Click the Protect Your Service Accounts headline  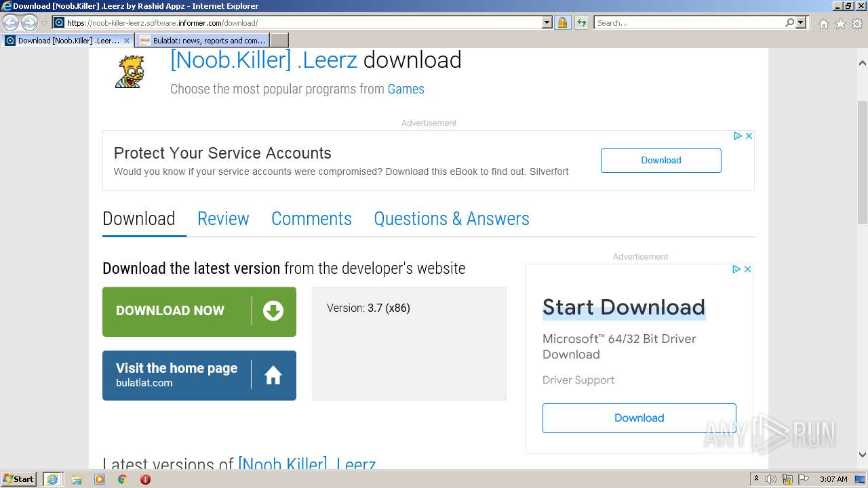(x=222, y=153)
